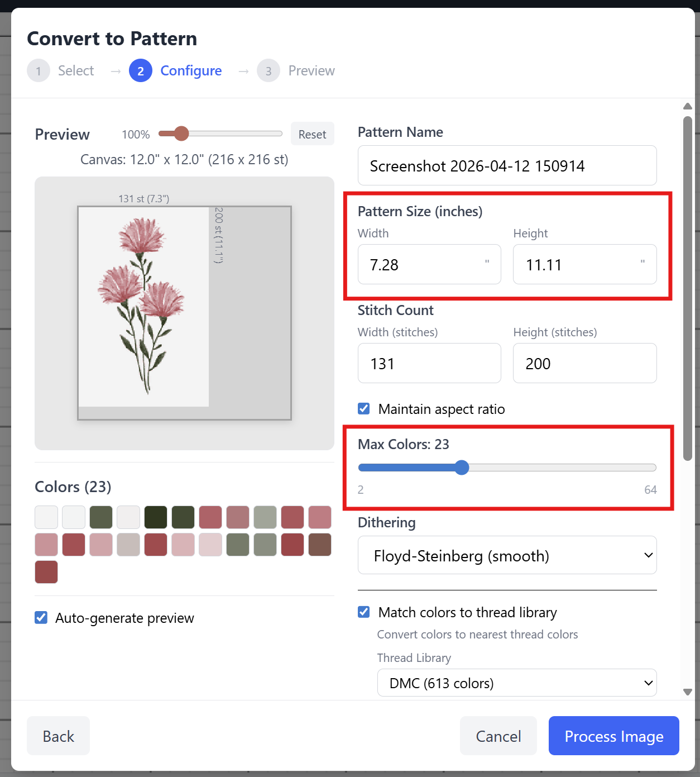Click the Process Image button
The image size is (700, 777).
[613, 736]
